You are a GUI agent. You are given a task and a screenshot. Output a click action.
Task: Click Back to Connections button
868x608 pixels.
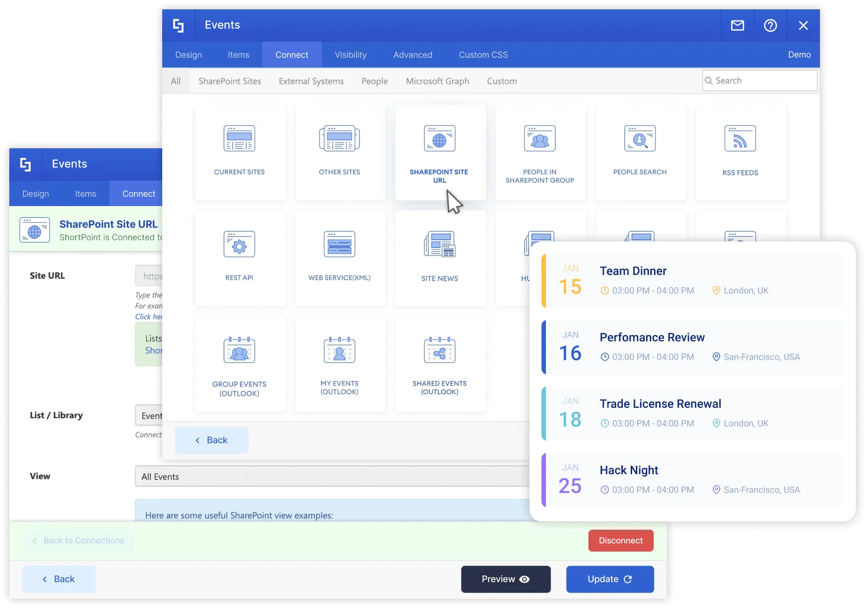coord(78,540)
